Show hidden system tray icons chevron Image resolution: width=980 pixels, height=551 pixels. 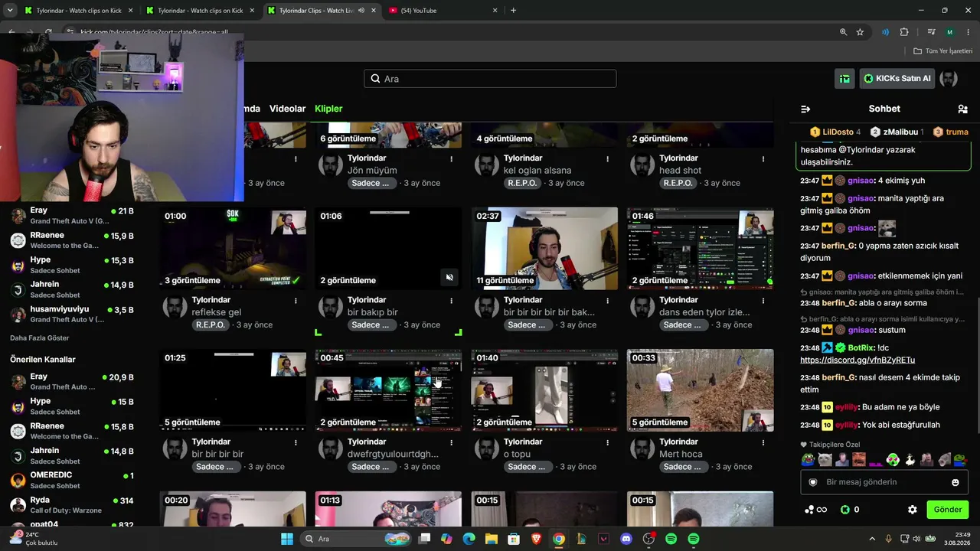point(872,539)
